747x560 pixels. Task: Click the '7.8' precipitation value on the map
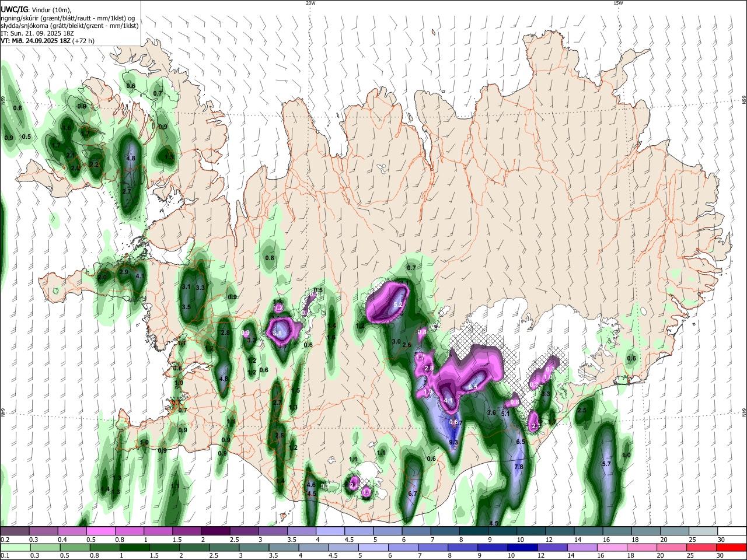tap(519, 467)
